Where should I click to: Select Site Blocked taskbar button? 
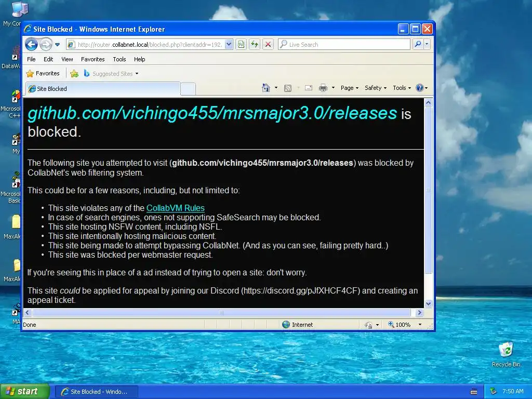(96, 392)
